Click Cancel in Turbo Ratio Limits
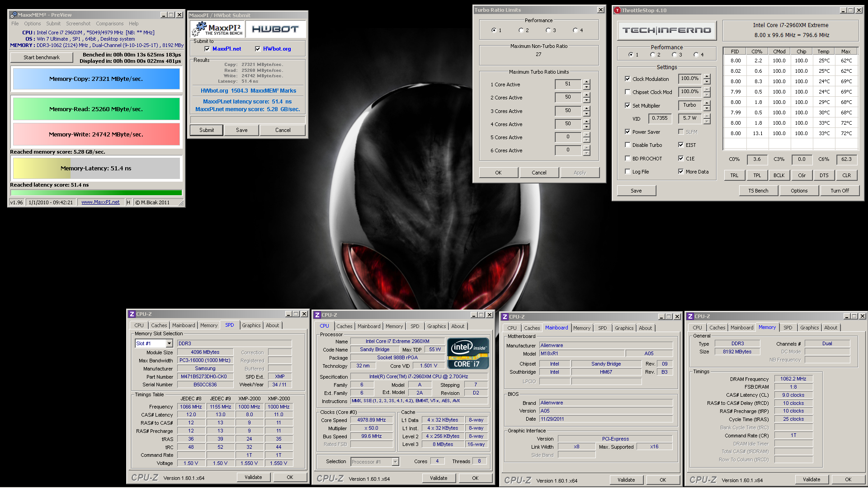The height and width of the screenshot is (488, 868). coord(539,173)
